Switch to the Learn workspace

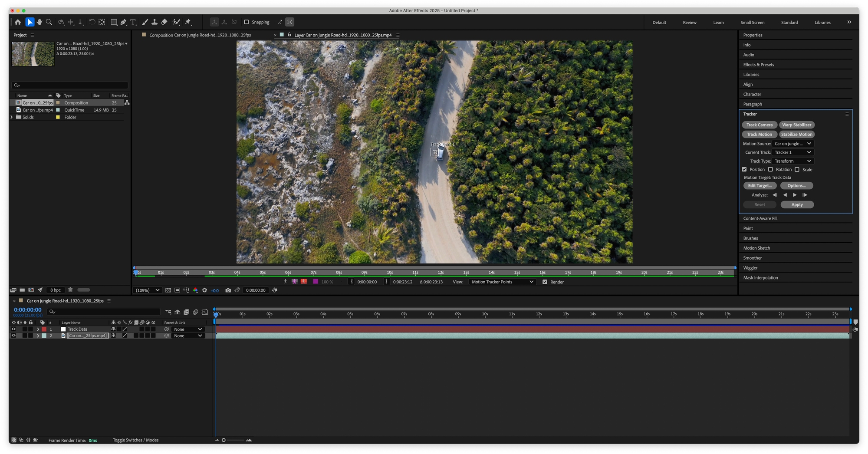(x=718, y=23)
